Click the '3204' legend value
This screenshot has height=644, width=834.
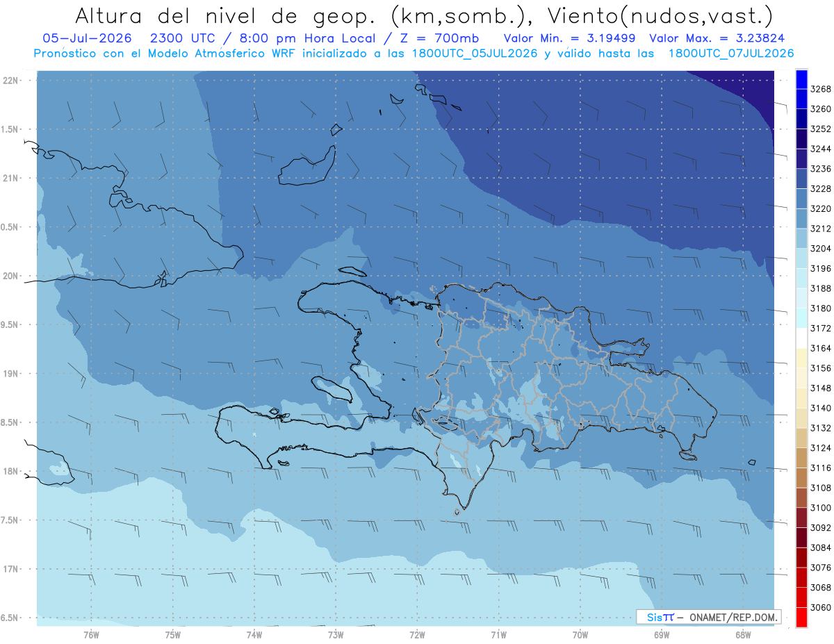coord(821,249)
